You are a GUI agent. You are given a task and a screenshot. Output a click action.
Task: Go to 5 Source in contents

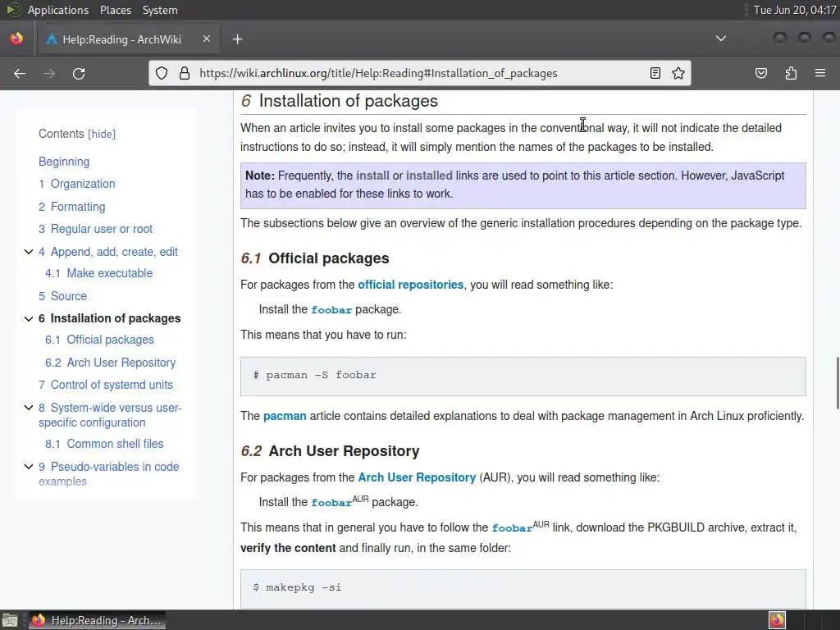pos(62,296)
